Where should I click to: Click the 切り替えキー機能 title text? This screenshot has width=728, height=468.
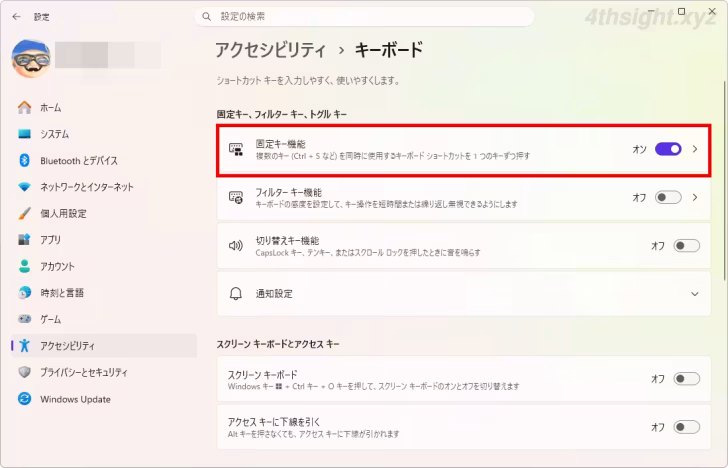[287, 240]
